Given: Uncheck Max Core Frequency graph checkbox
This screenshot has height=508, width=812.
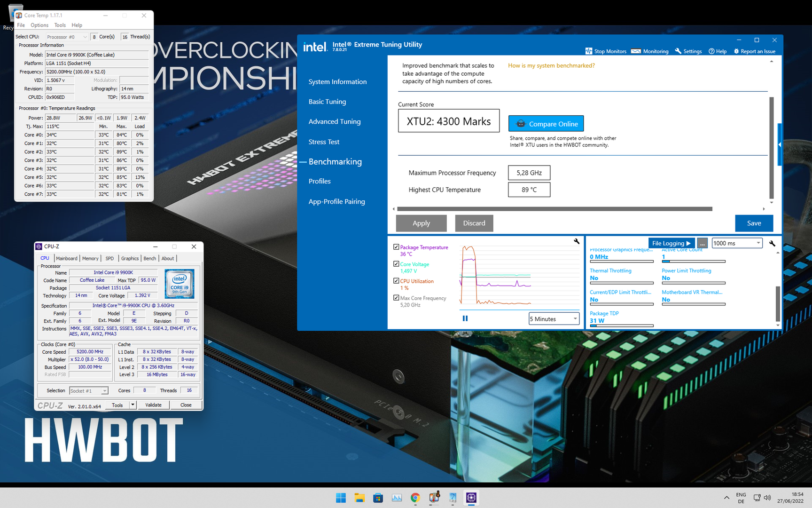Looking at the screenshot, I should (x=396, y=298).
